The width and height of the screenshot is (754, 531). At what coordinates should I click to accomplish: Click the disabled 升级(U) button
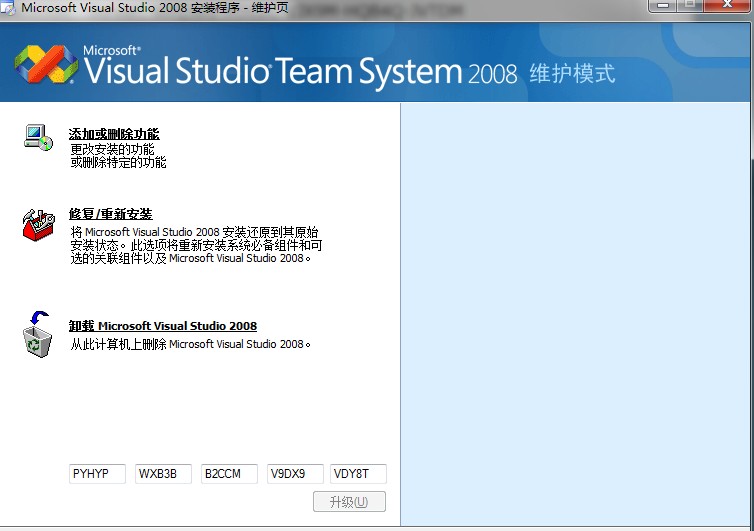point(349,502)
